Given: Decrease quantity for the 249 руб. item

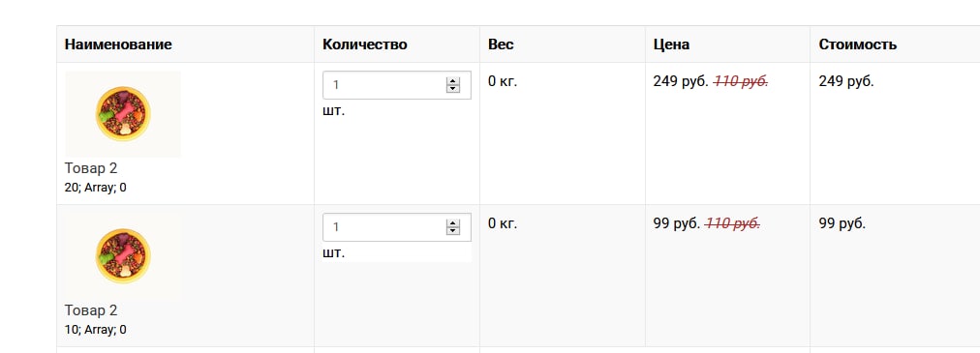Looking at the screenshot, I should pyautogui.click(x=453, y=89).
